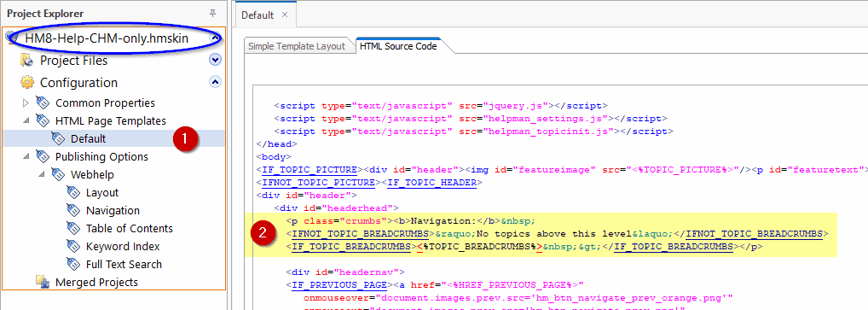Screen dimensions: 868x310
Task: Click the Project Files folder icon
Action: pyautogui.click(x=27, y=60)
